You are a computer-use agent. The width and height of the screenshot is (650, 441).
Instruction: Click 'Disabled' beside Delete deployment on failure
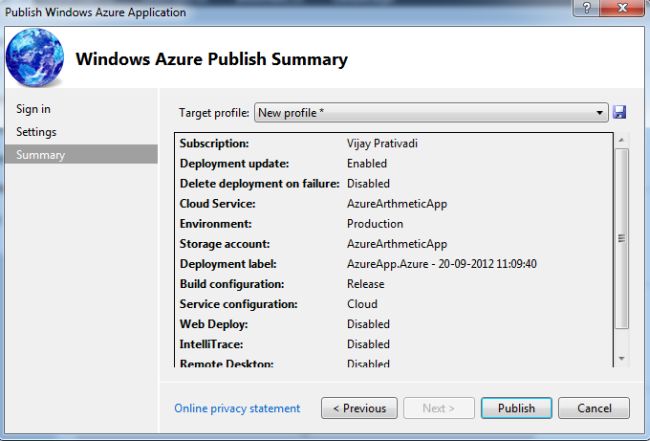368,184
